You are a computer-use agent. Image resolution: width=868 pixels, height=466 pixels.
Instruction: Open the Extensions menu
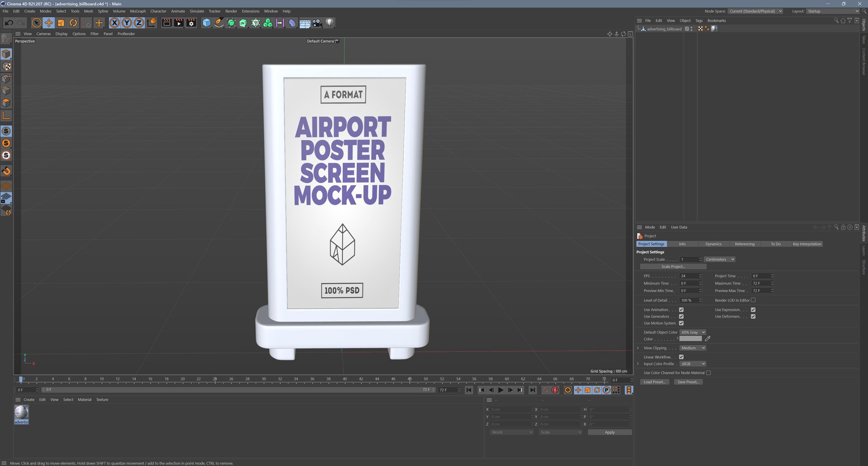250,11
